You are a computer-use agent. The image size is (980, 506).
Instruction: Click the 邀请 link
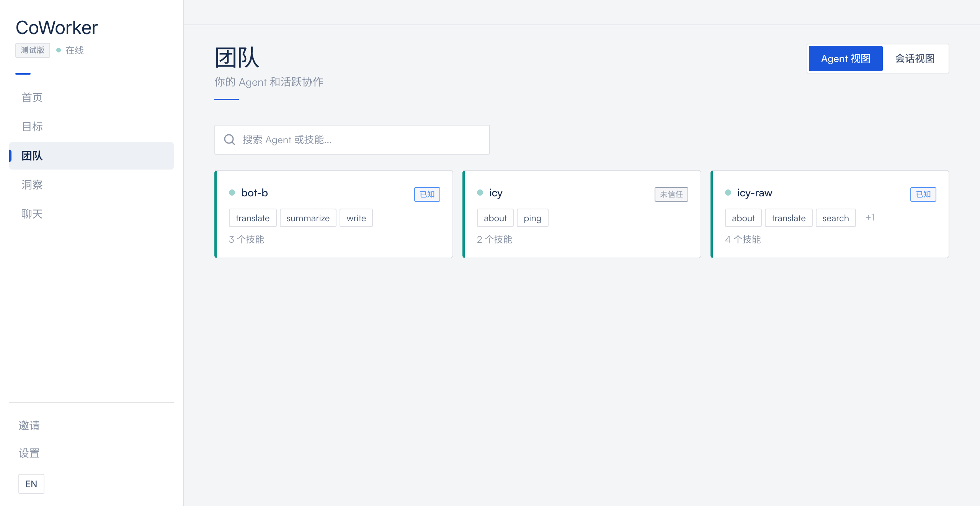[x=29, y=425]
